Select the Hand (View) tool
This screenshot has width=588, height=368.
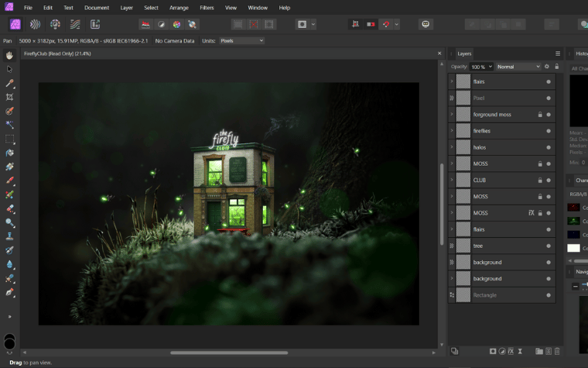point(9,56)
